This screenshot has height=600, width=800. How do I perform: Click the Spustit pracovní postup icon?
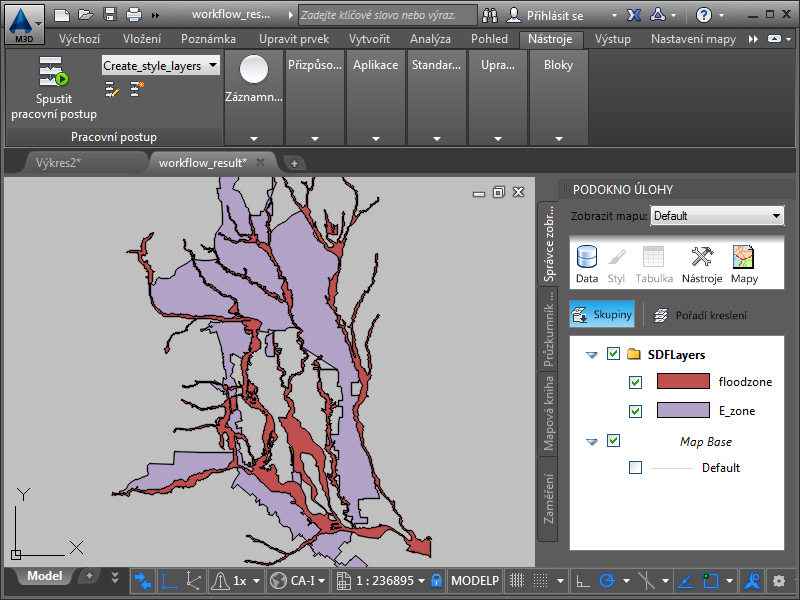(x=53, y=74)
